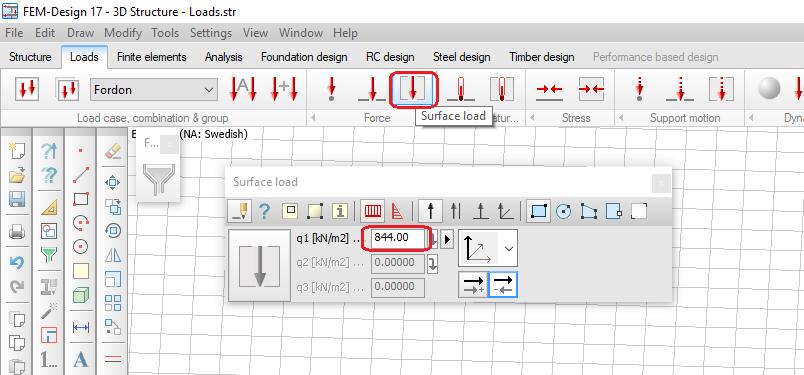Expand the Fordon load case dropdown
This screenshot has width=804, height=375.
click(154, 90)
